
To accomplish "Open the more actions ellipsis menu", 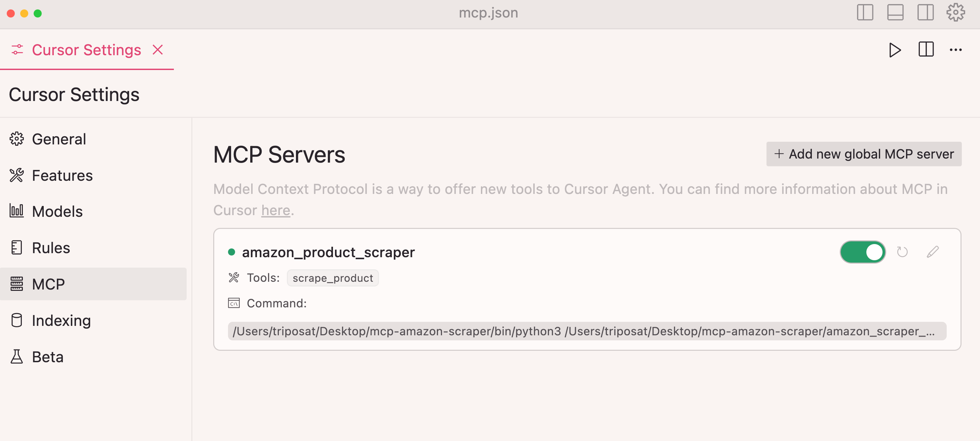I will (956, 50).
